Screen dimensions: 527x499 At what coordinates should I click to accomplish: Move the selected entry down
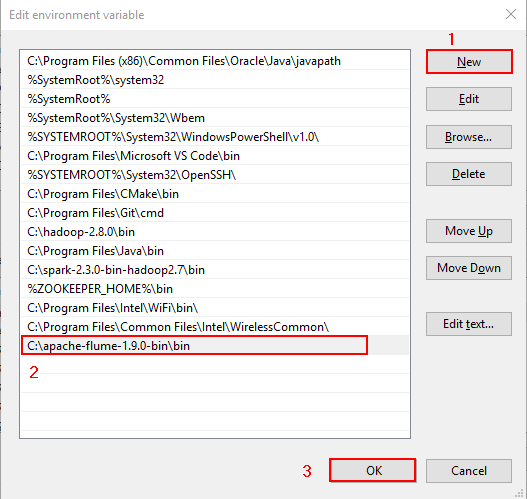[469, 268]
